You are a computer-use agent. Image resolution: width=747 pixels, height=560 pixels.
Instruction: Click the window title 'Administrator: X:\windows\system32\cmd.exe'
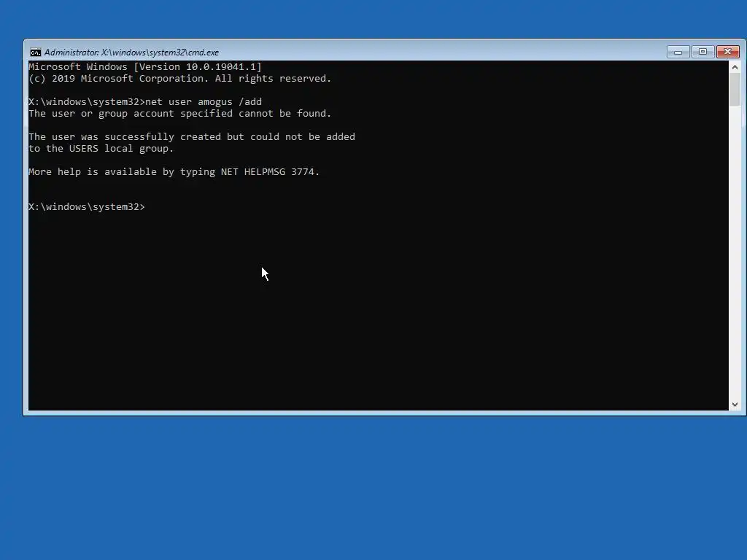[x=131, y=52]
